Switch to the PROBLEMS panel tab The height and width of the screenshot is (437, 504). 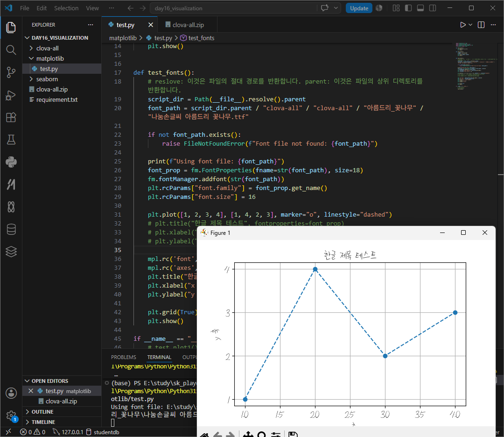(123, 357)
